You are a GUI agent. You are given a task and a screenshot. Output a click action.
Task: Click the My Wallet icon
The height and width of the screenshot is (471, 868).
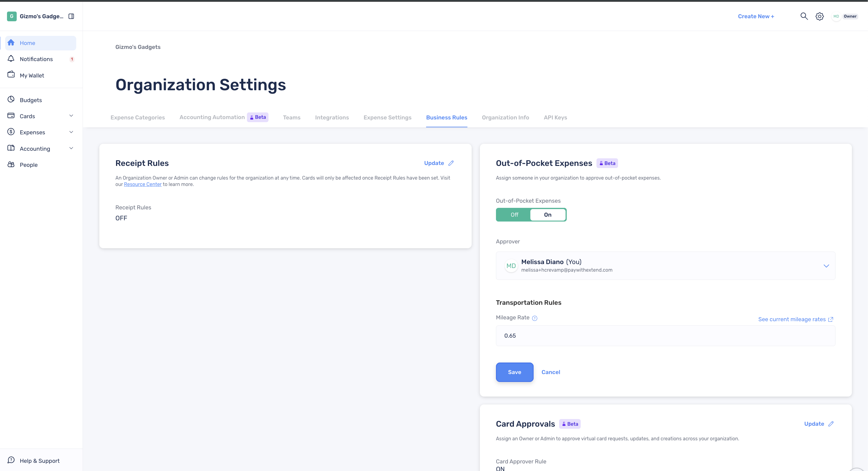coord(11,74)
